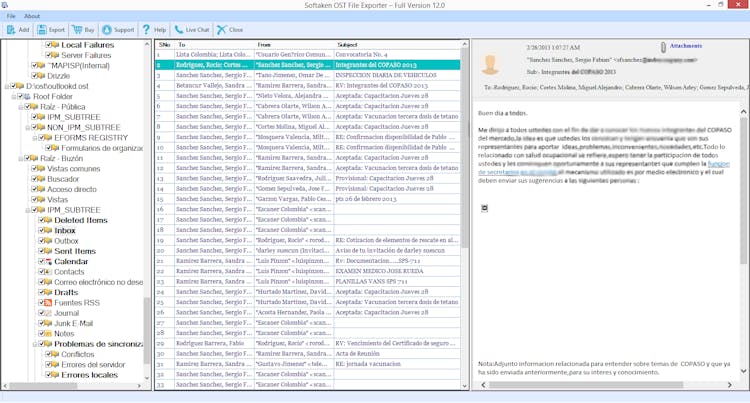Toggle the Server Failures checkbox
Viewport: 750px width, 403px height.
48,55
